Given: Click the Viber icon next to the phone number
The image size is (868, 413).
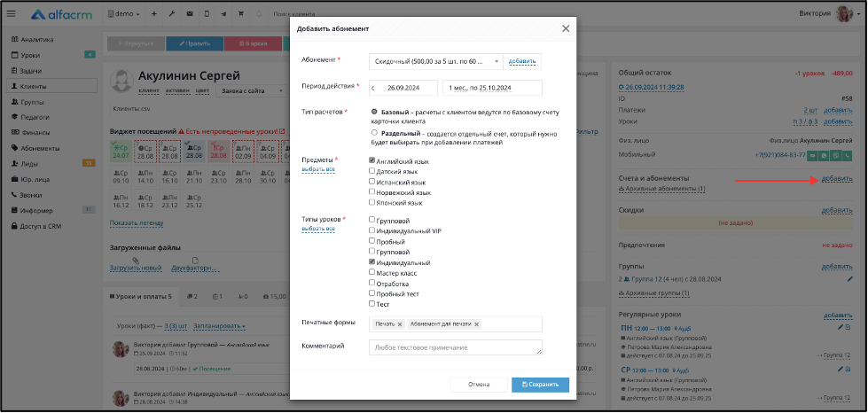Looking at the screenshot, I should (x=836, y=156).
